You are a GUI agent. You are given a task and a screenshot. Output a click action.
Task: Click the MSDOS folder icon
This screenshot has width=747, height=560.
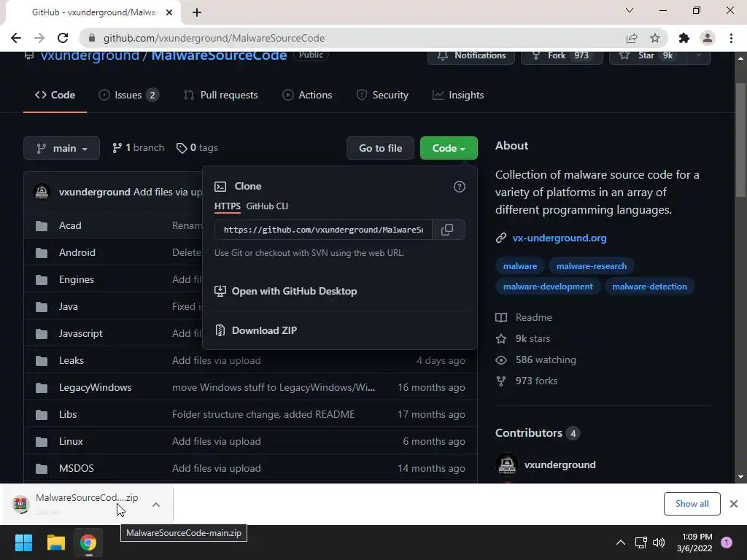[x=42, y=469]
